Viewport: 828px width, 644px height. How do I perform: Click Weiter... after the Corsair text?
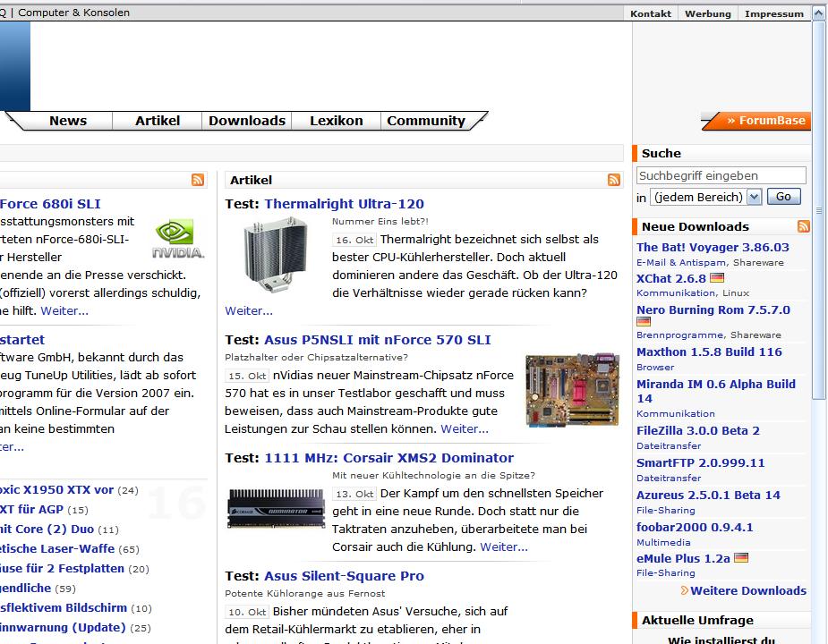pos(504,547)
